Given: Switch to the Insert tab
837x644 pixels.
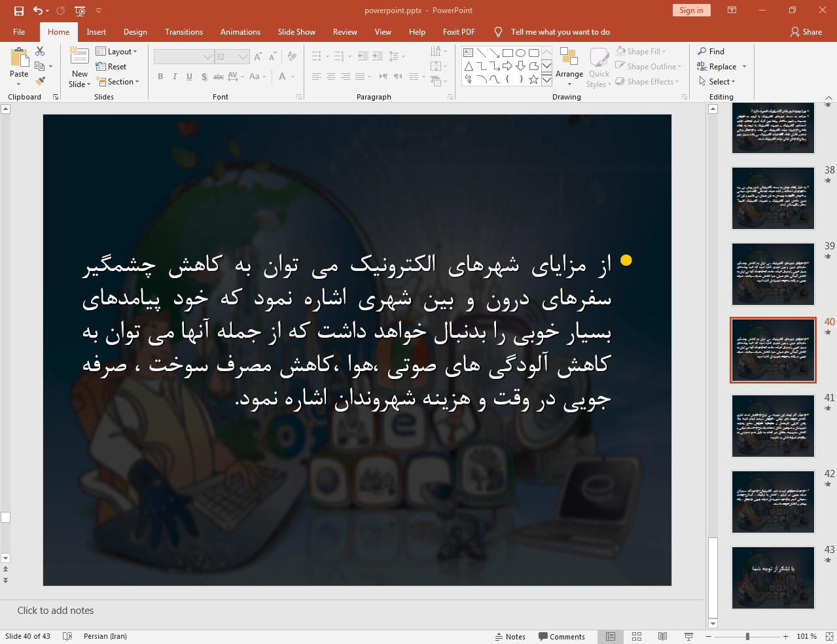Looking at the screenshot, I should click(x=96, y=32).
